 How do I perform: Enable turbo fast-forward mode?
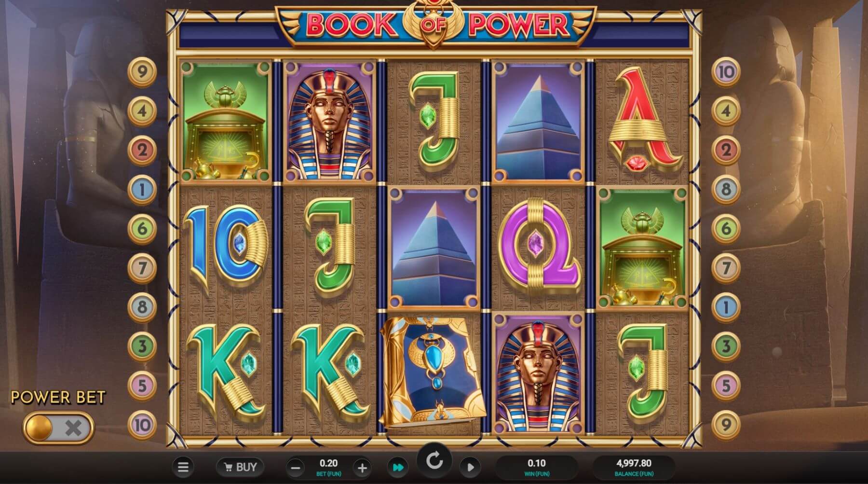tap(398, 467)
